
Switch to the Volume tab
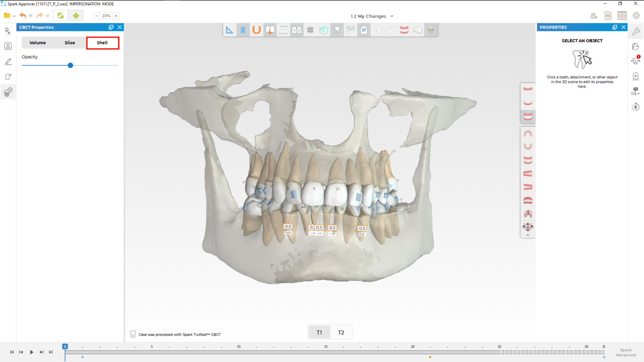point(37,42)
